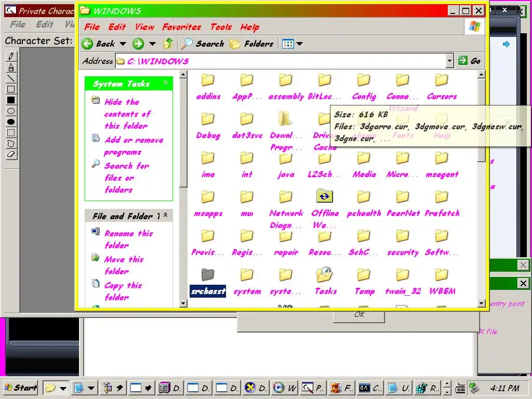Go up one folder level
532x399 pixels.
point(168,44)
